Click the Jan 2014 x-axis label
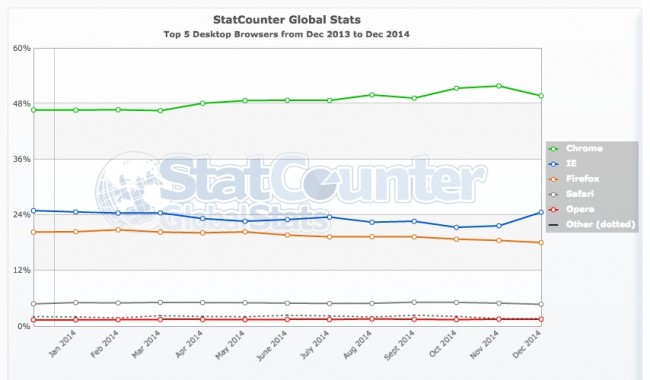This screenshot has width=650, height=380. (62, 344)
